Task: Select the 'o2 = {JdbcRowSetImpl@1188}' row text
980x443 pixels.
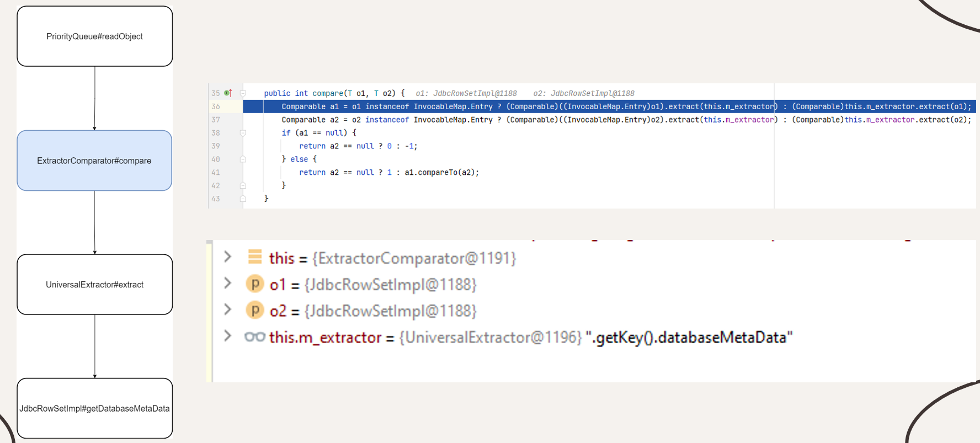Action: point(373,311)
